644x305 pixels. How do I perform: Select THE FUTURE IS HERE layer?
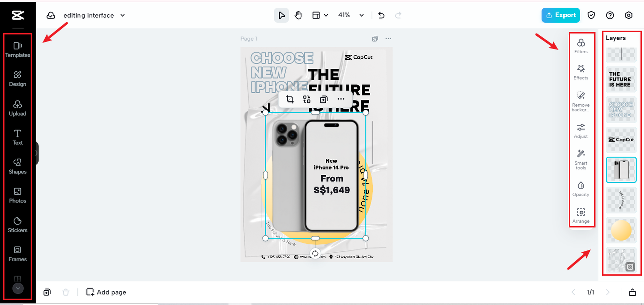click(x=621, y=80)
